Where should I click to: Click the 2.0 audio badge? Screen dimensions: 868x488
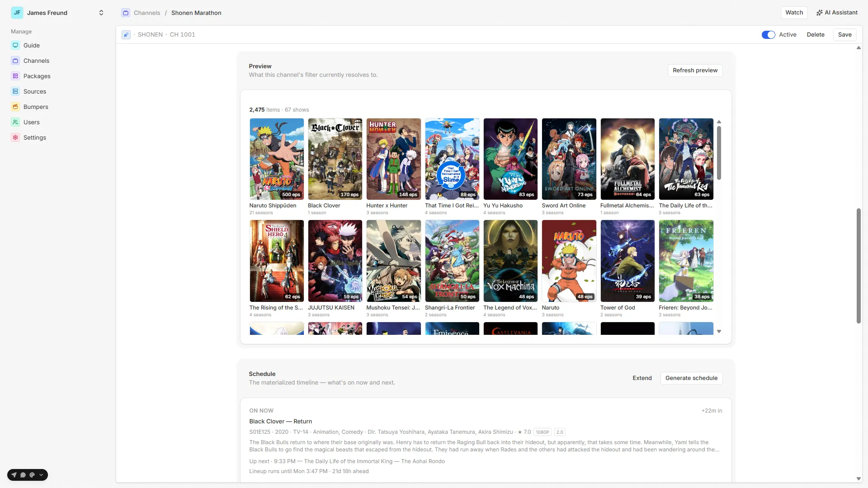pyautogui.click(x=560, y=432)
